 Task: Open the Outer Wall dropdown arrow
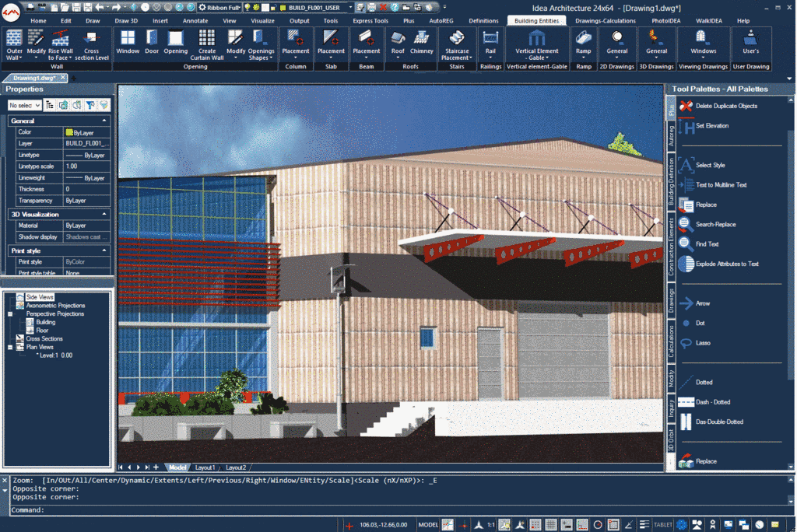click(x=20, y=58)
